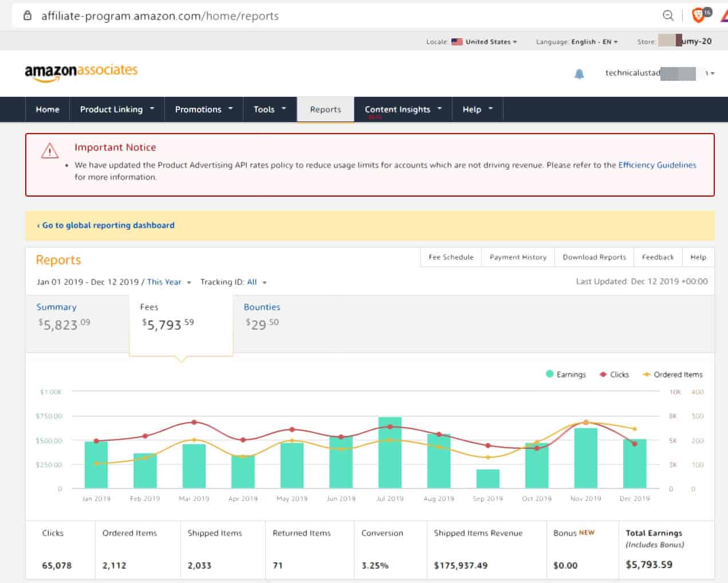728x583 pixels.
Task: Click the Returned Items value 71
Action: coord(278,565)
